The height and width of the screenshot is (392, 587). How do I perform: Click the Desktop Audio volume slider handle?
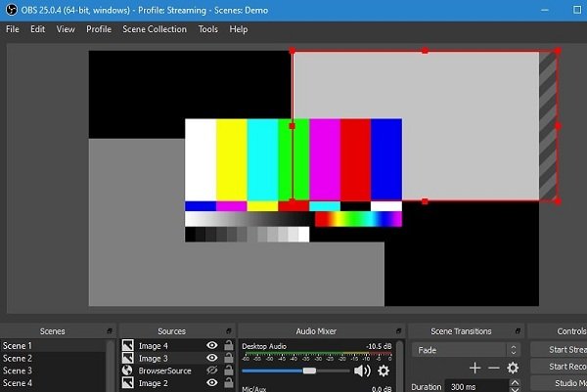point(309,370)
